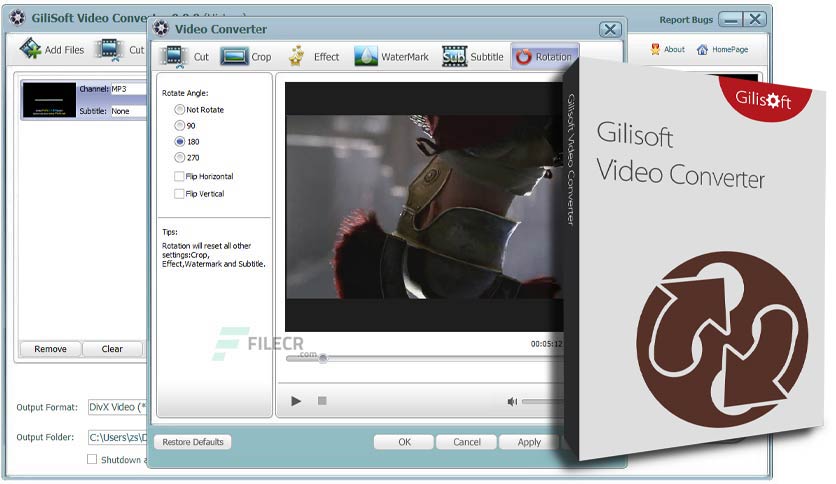Open the Subtitle None dropdown
Screen dimensions: 836x484
point(128,111)
